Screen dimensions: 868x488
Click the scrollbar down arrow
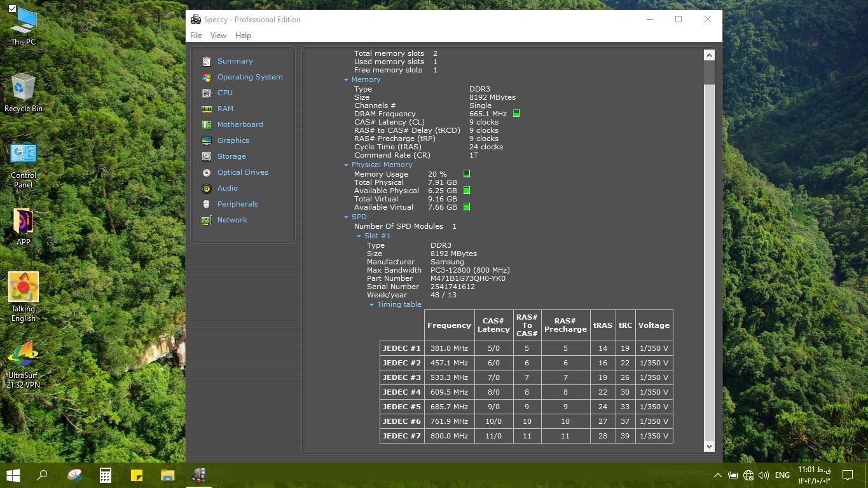tap(709, 447)
